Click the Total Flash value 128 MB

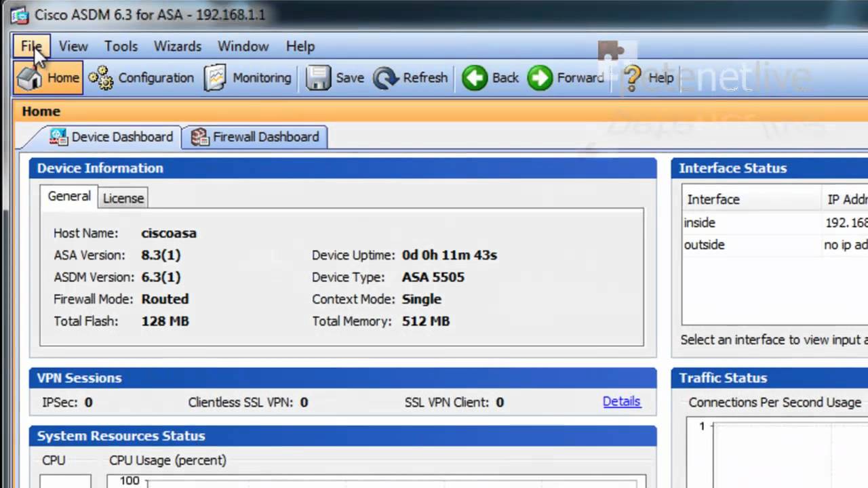pos(165,321)
